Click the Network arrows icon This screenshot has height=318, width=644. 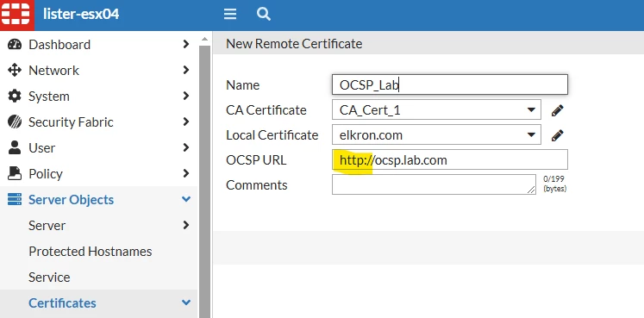point(15,70)
